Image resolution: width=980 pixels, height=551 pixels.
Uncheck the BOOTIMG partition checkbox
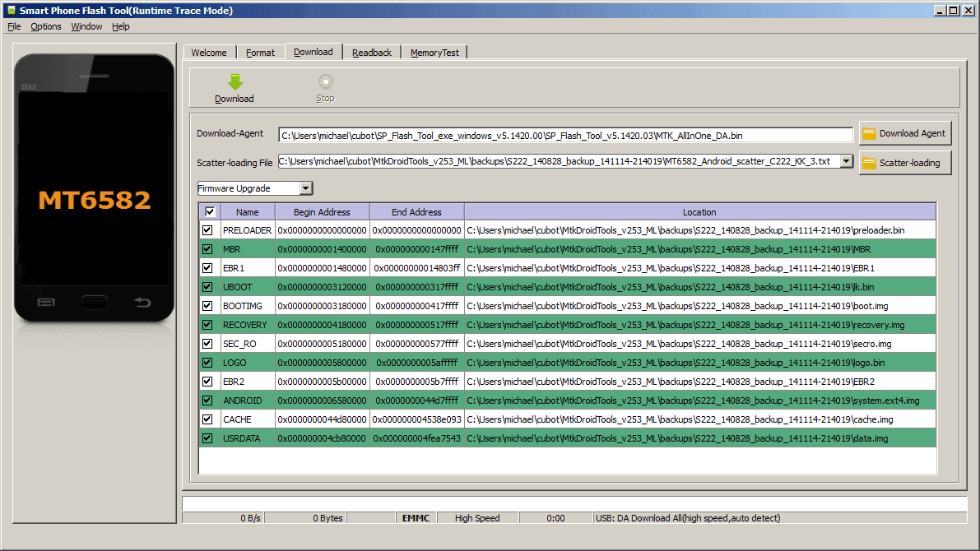point(207,306)
